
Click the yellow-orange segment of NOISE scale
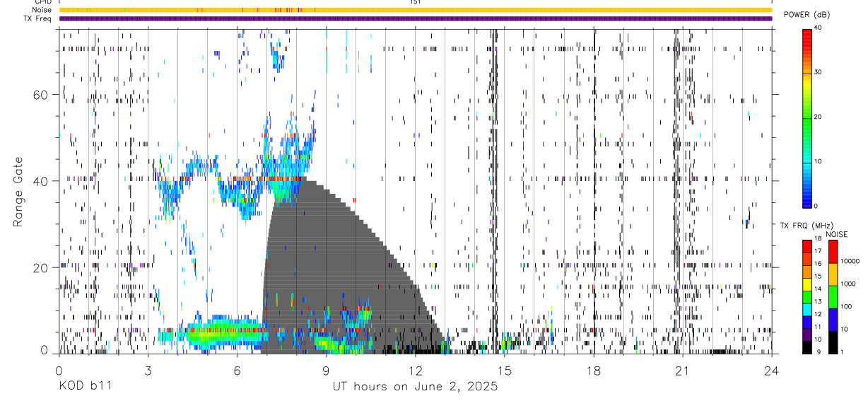833,274
